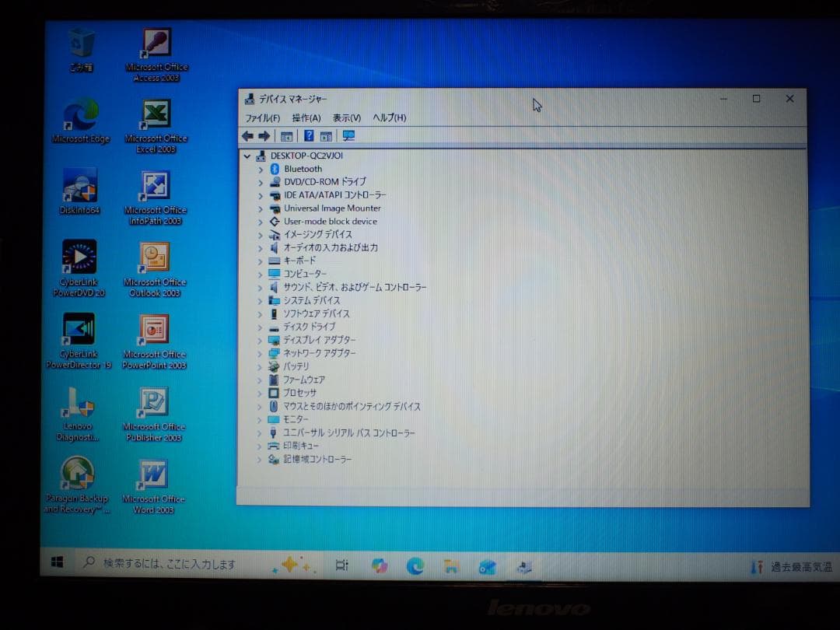Click the blue question mark Help toolbar icon
The width and height of the screenshot is (840, 630).
(309, 136)
